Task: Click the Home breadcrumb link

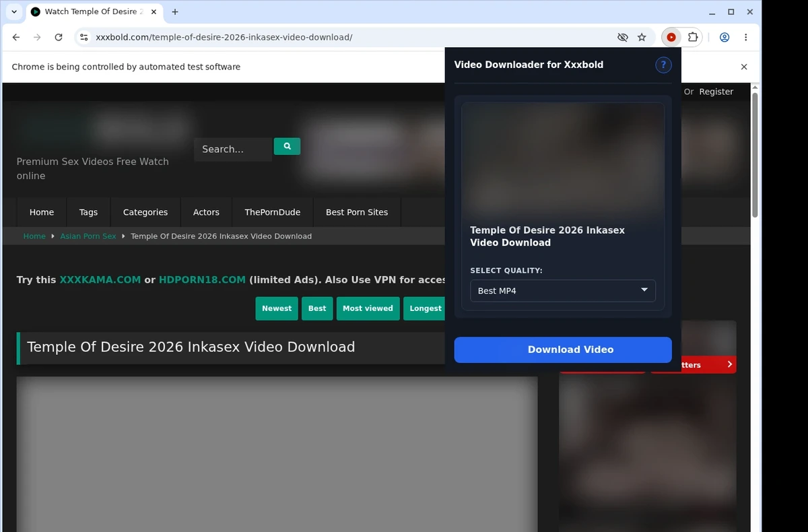Action: pos(34,236)
